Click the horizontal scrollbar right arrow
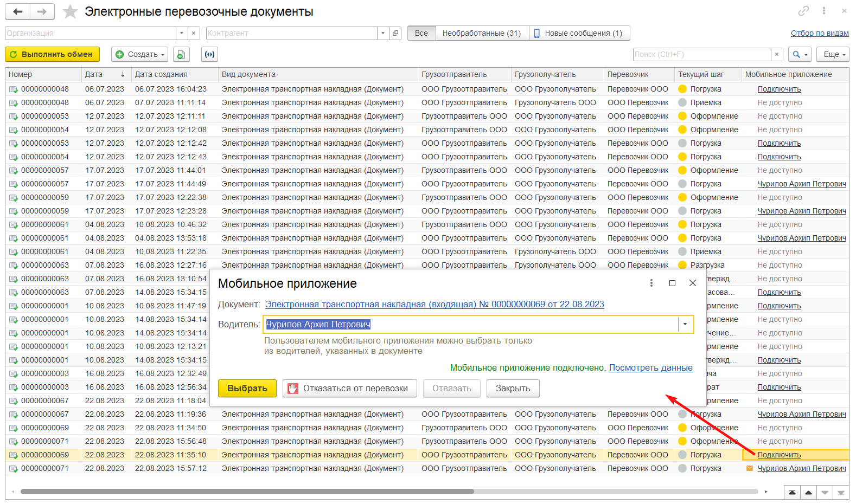The image size is (856, 504). click(766, 492)
